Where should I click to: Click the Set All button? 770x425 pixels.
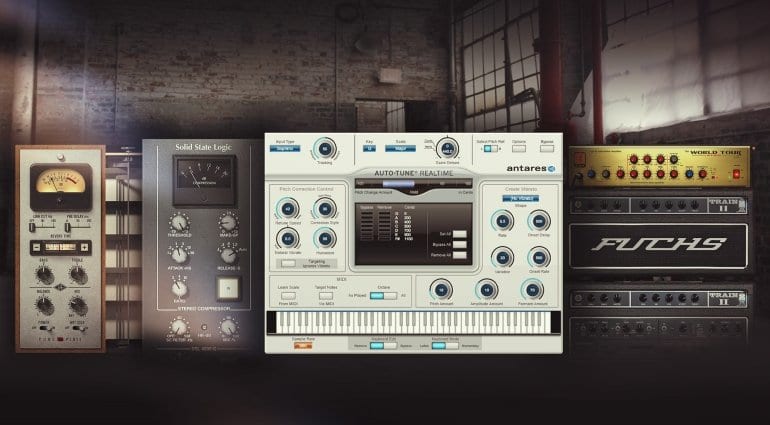coord(460,234)
